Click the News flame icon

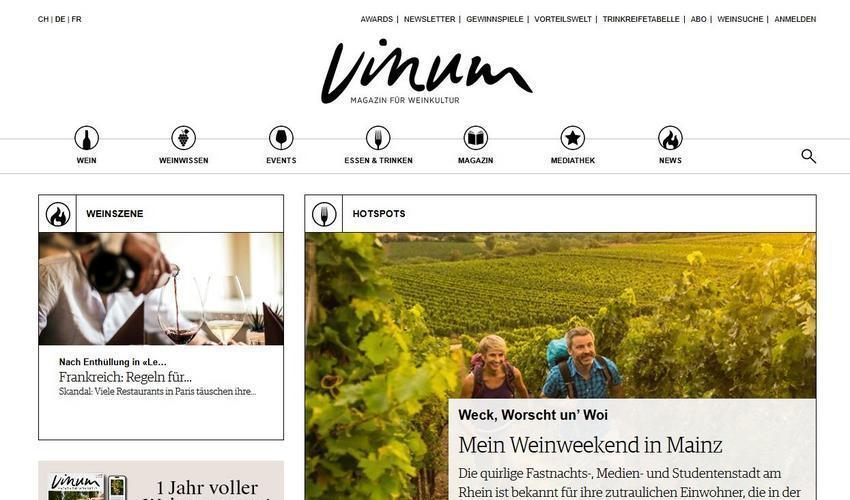coord(670,138)
